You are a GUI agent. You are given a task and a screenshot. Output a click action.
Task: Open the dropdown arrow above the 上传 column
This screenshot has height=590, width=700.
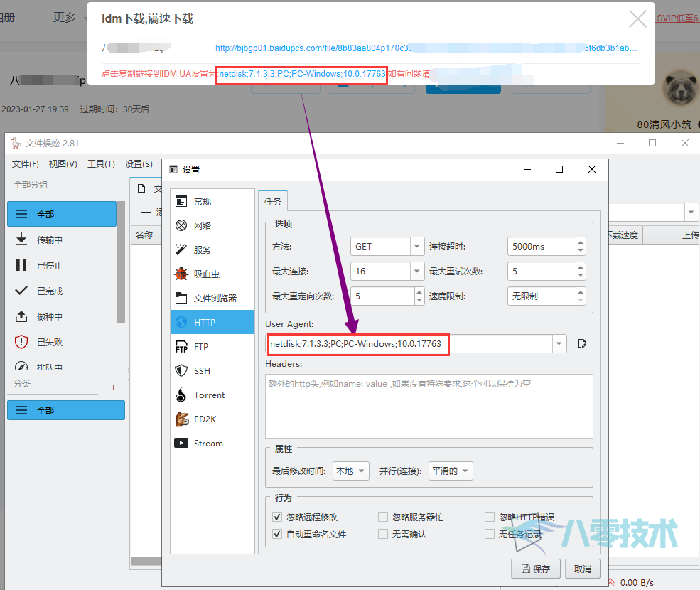[691, 212]
